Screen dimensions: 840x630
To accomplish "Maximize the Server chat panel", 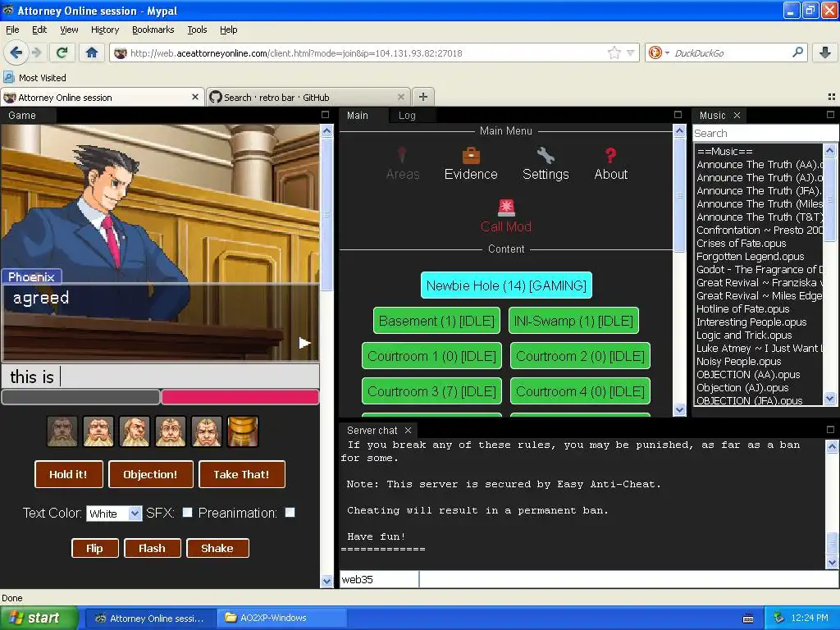I will [830, 430].
